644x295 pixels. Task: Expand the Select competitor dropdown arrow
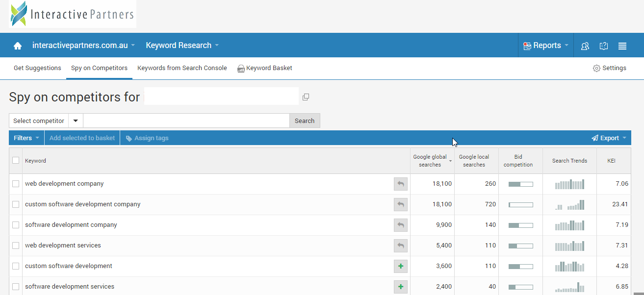pyautogui.click(x=76, y=121)
